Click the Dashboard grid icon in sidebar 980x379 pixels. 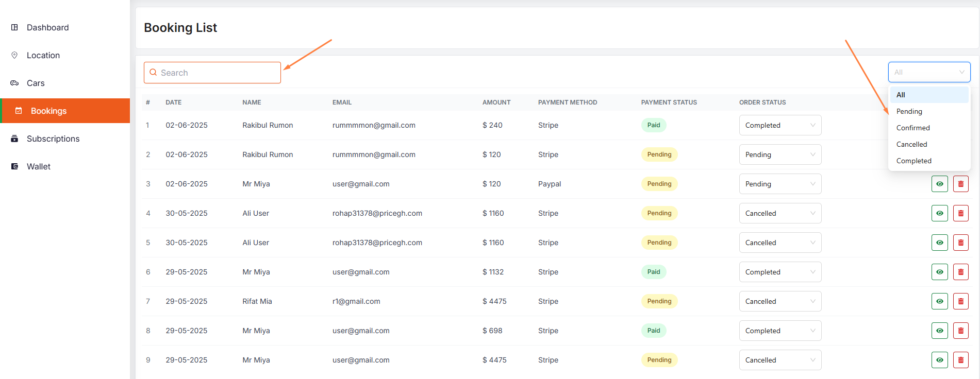pyautogui.click(x=14, y=27)
